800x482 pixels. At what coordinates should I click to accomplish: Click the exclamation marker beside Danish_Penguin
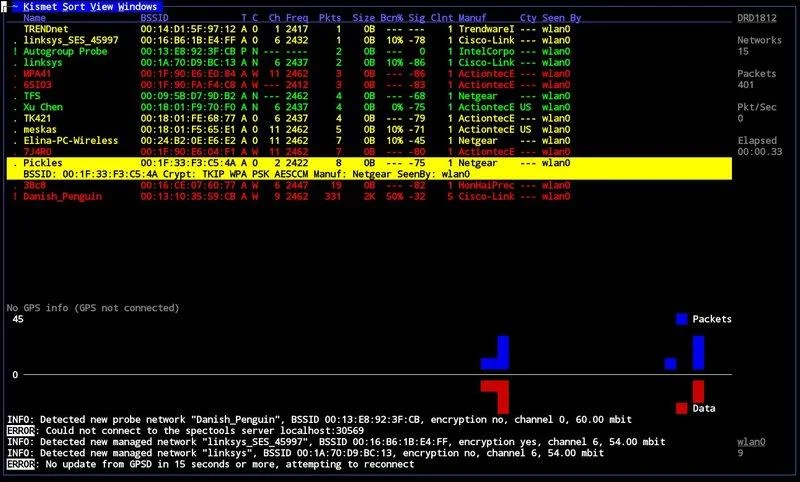coord(15,196)
